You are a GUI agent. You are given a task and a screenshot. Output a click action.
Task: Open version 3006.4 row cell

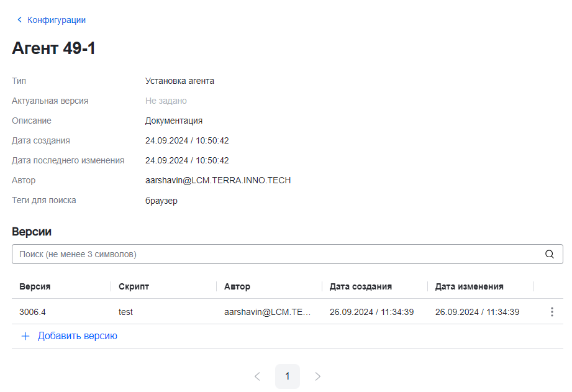pyautogui.click(x=32, y=312)
